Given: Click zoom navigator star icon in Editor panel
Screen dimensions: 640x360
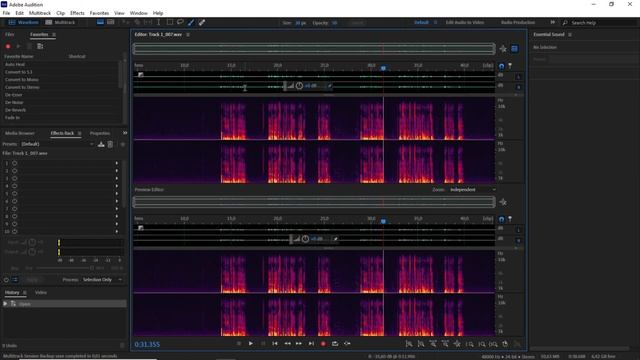Looking at the screenshot, I should (503, 49).
